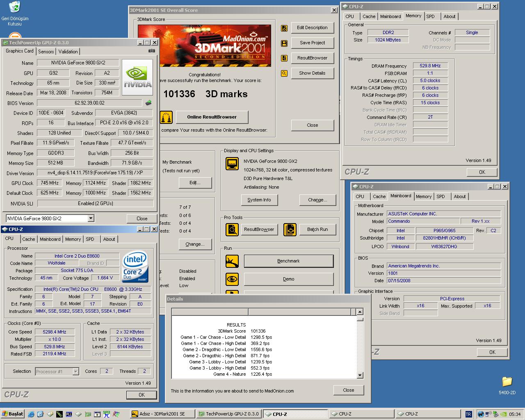
Task: Click the monitor icon in Display and CPU Settings
Action: pyautogui.click(x=232, y=164)
